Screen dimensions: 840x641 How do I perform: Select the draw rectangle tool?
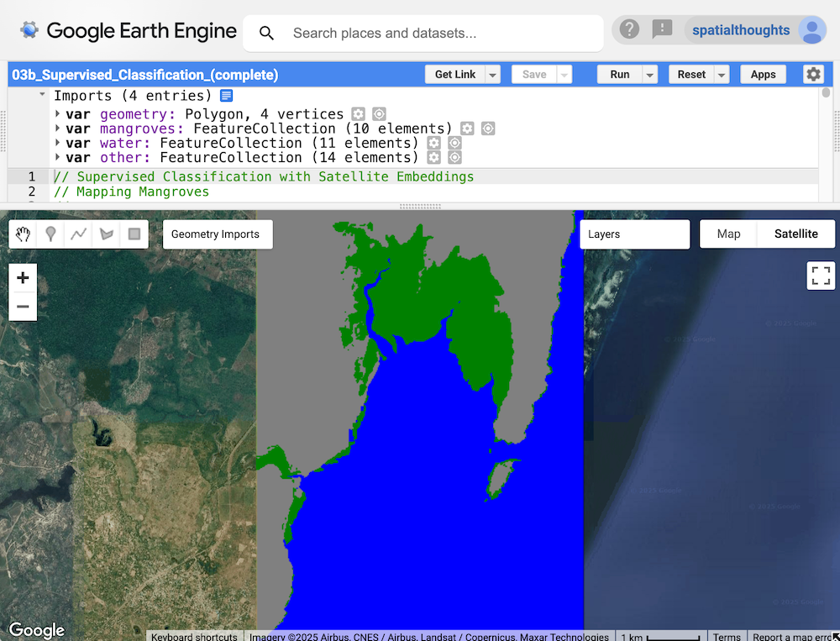pos(134,234)
